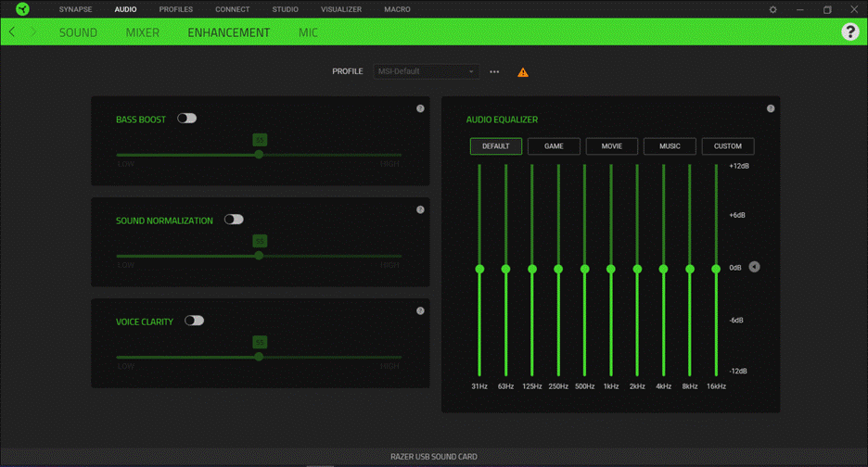This screenshot has width=868, height=467.
Task: Select the Default equalizer preset
Action: (x=495, y=146)
